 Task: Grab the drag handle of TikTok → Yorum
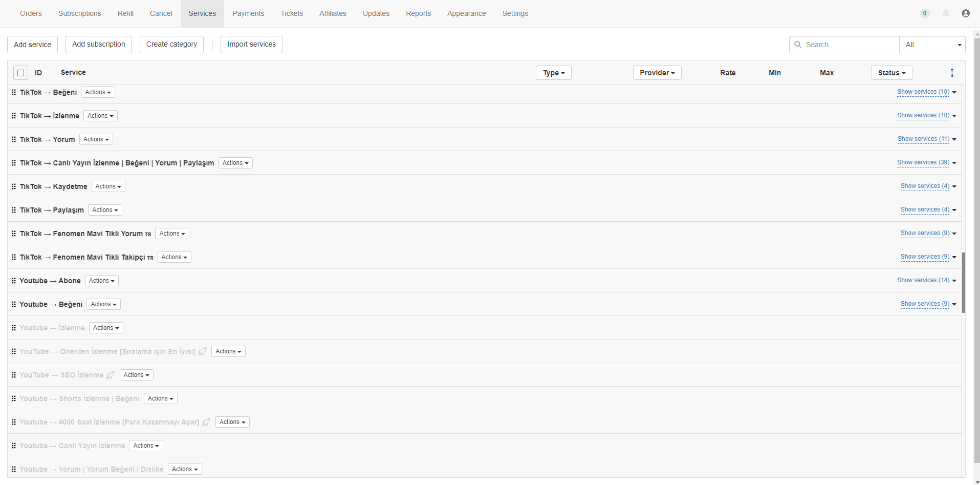pyautogui.click(x=14, y=139)
